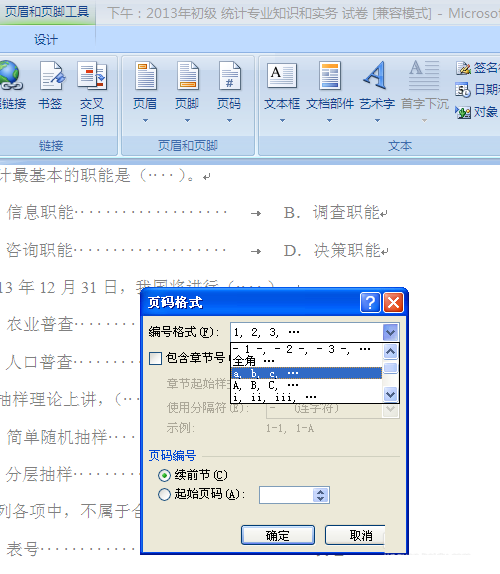Screen dimensions: 500x574
Task: Click the text 'D. 决策职能' in the document
Action: [332, 251]
